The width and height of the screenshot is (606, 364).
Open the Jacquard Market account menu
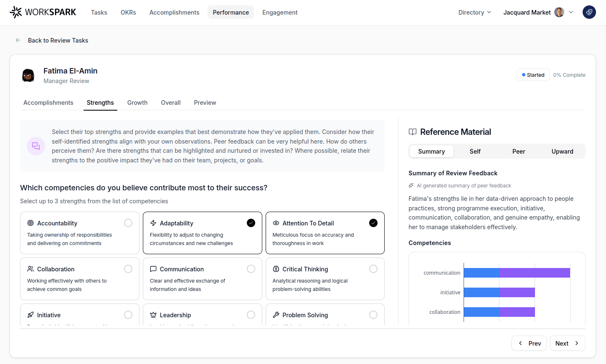point(538,12)
